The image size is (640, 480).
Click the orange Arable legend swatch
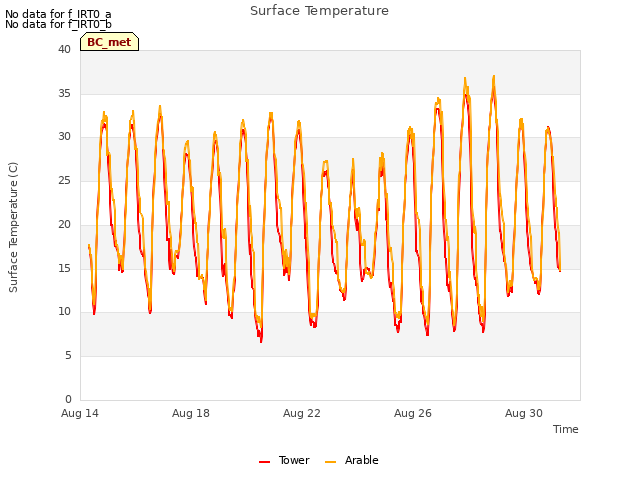tap(330, 462)
